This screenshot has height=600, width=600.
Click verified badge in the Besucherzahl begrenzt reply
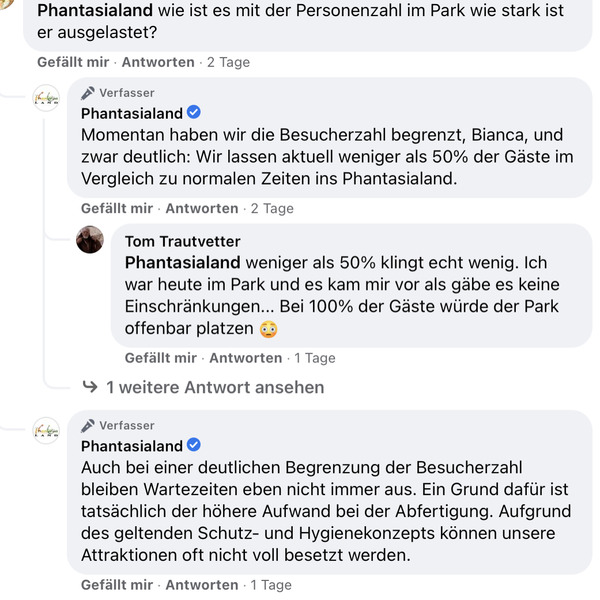pyautogui.click(x=195, y=113)
